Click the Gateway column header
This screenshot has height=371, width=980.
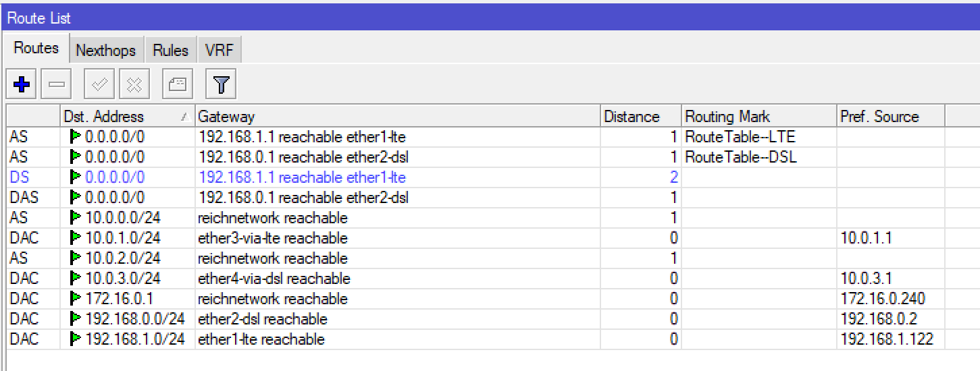pyautogui.click(x=226, y=117)
